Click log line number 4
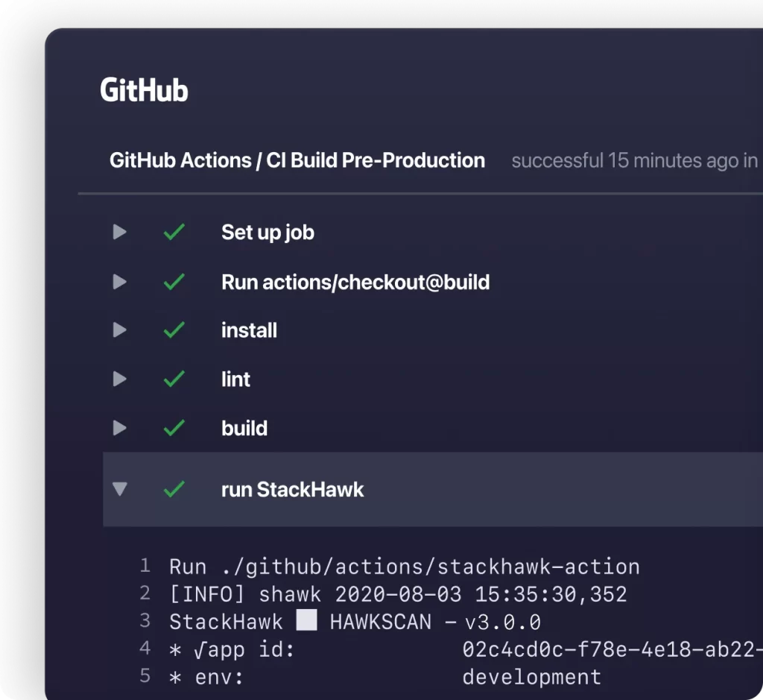 tap(145, 649)
